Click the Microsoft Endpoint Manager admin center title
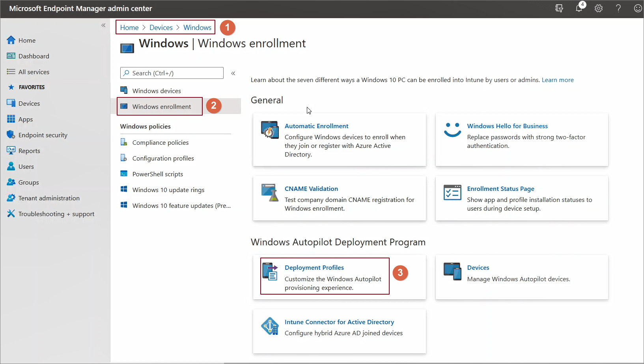The image size is (644, 364). (80, 8)
